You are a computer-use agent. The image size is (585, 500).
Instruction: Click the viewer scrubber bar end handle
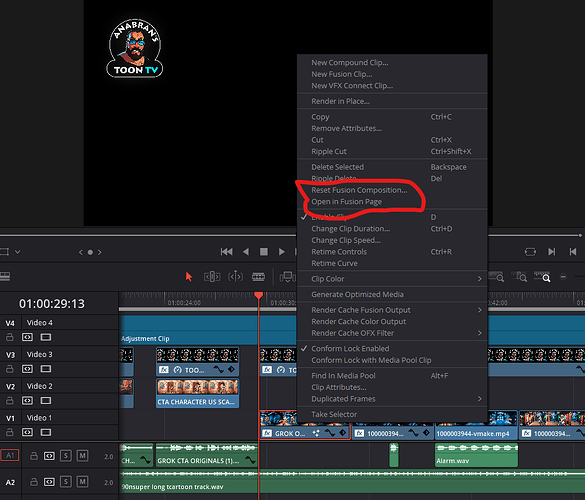click(580, 235)
